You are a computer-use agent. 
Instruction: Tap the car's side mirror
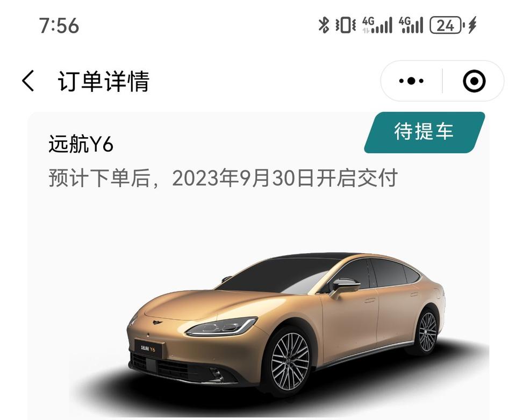point(346,286)
